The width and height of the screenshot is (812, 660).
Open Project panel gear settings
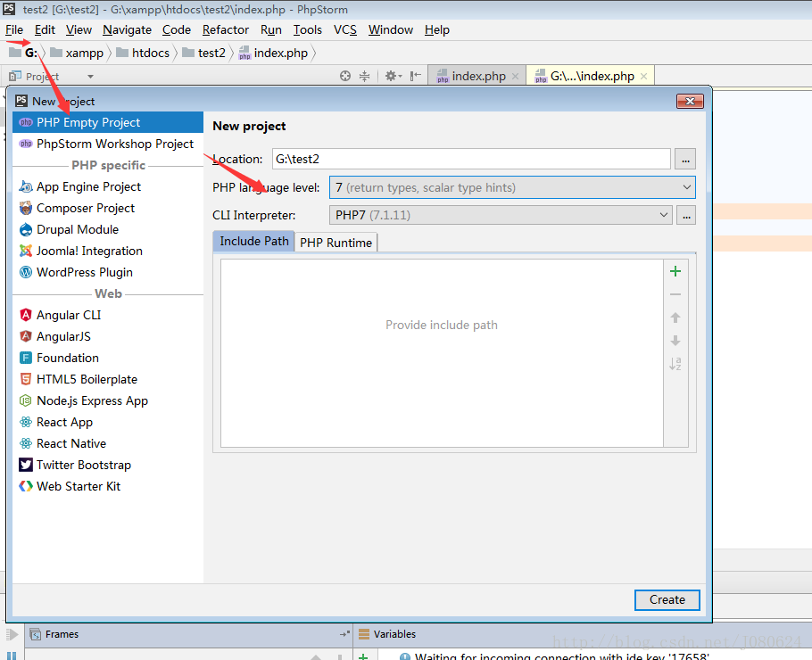pyautogui.click(x=393, y=76)
